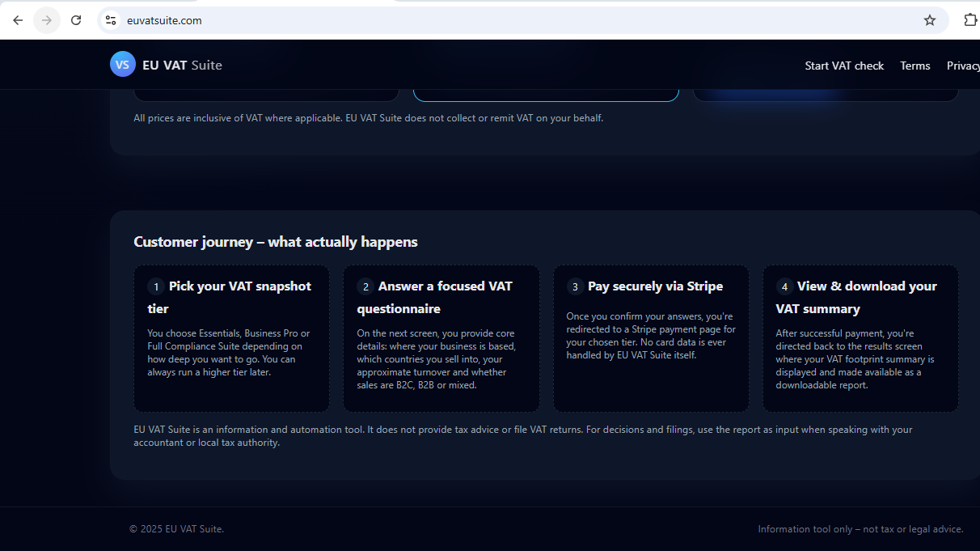
Task: Click 'Information tool only – not tax or legal advice.'
Action: [860, 529]
